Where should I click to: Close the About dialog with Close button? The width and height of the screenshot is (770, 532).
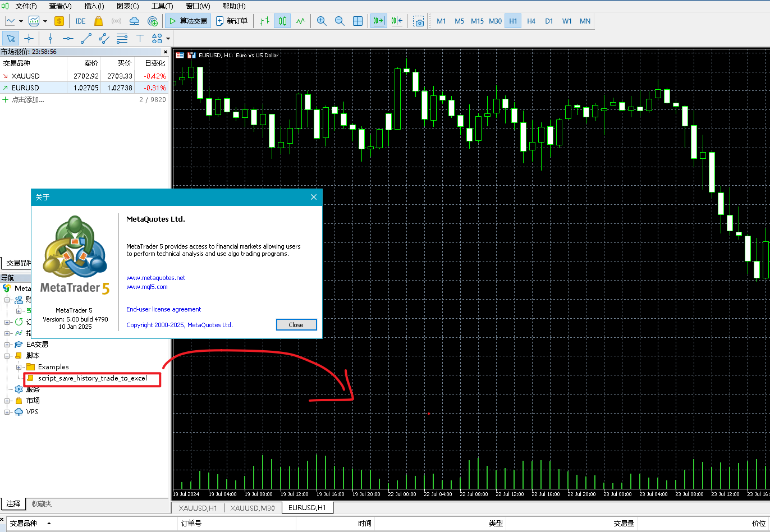click(x=296, y=325)
